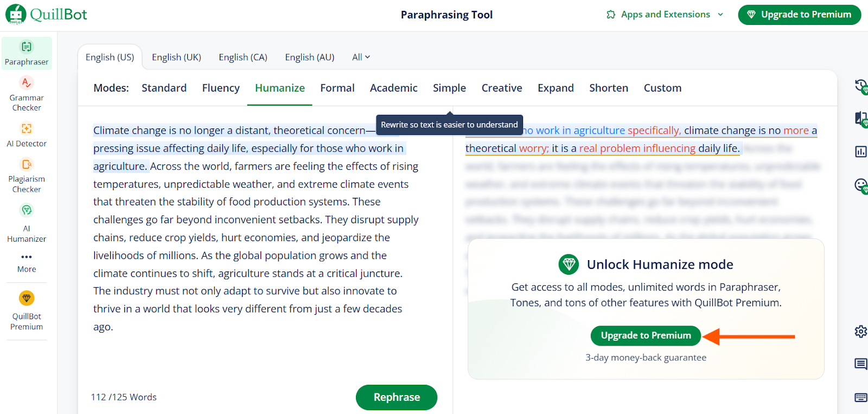
Task: Open the AI Detector tool
Action: click(x=27, y=135)
